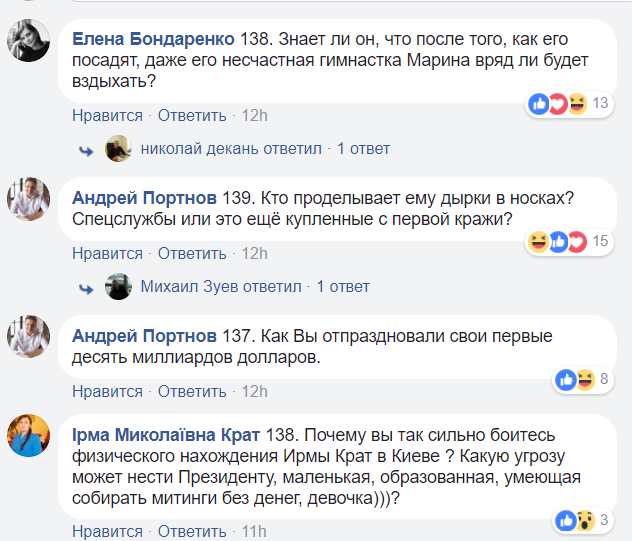Image resolution: width=632 pixels, height=541 pixels.
Task: Like Андрей Портнов's comment 139 via Нравится
Action: coord(107,253)
